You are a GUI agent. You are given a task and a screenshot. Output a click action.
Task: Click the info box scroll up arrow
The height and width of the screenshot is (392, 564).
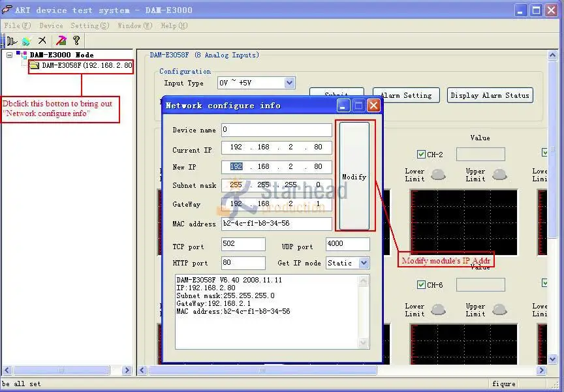coord(364,280)
